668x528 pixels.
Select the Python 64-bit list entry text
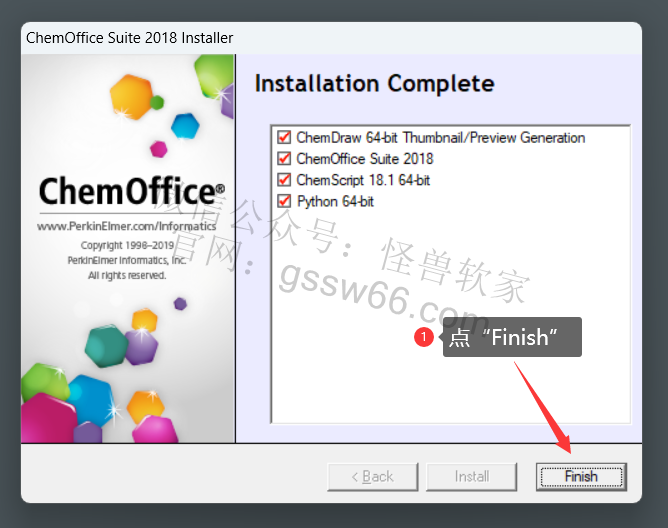[x=335, y=202]
